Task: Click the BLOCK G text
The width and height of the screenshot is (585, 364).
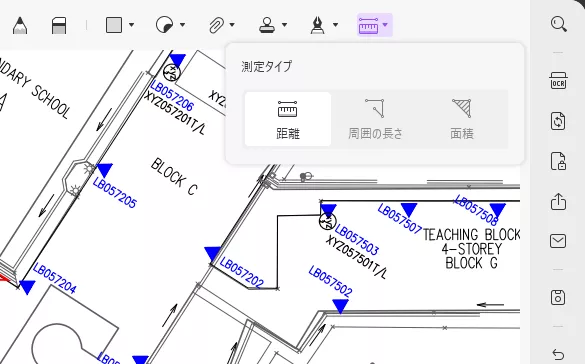Action: pos(472,263)
